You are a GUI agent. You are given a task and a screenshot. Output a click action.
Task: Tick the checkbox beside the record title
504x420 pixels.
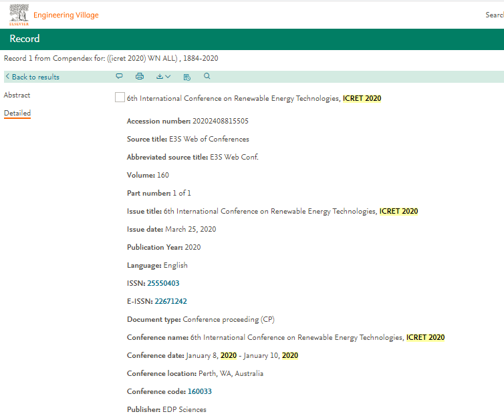(120, 97)
